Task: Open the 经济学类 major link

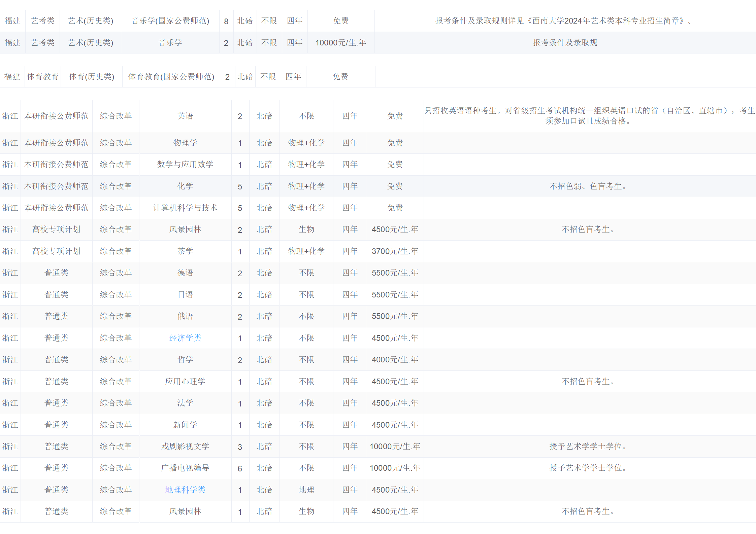Action: pos(185,338)
